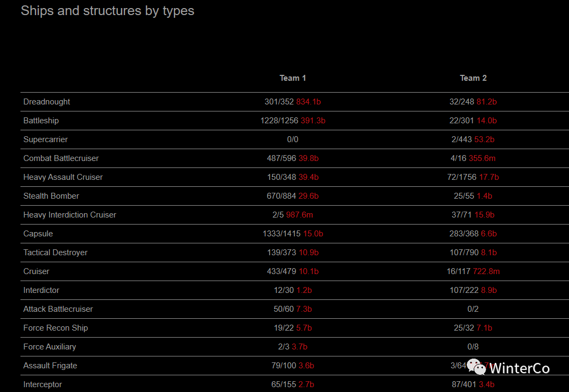569x392 pixels.
Task: Click Team 1 Tactical Destroyer value 139/373
Action: tap(281, 253)
